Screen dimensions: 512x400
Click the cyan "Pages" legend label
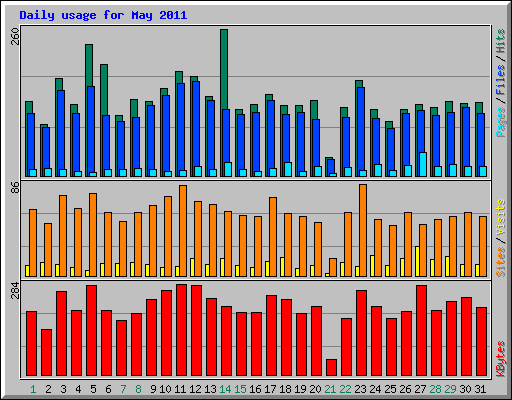click(x=501, y=122)
